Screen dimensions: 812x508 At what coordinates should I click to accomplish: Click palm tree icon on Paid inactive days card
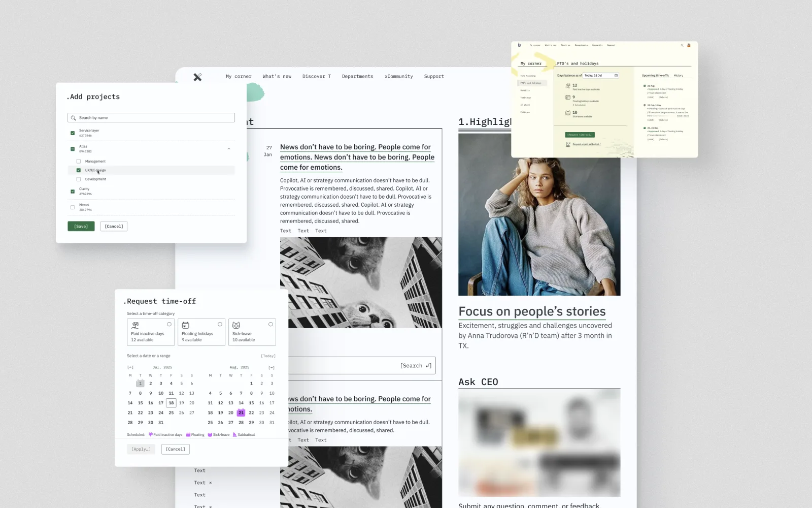coord(135,325)
